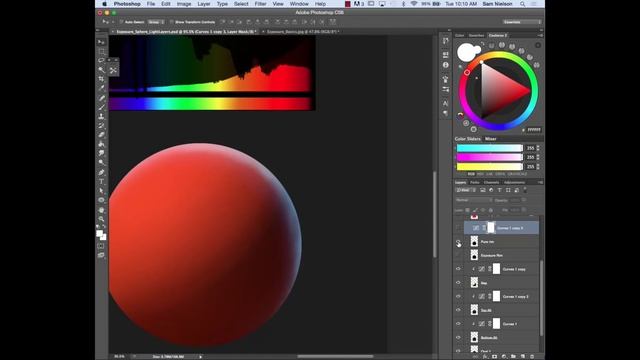Screen dimensions: 640x360
Task: Select the Hand tool
Action: click(101, 210)
